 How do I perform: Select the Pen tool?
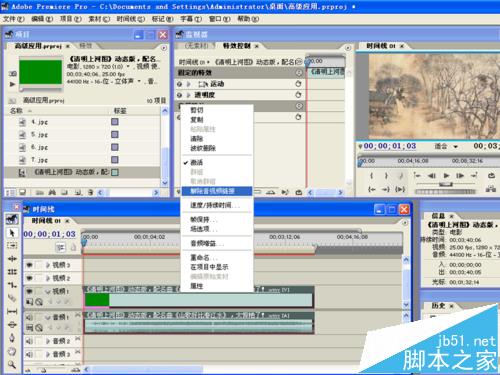[x=12, y=338]
